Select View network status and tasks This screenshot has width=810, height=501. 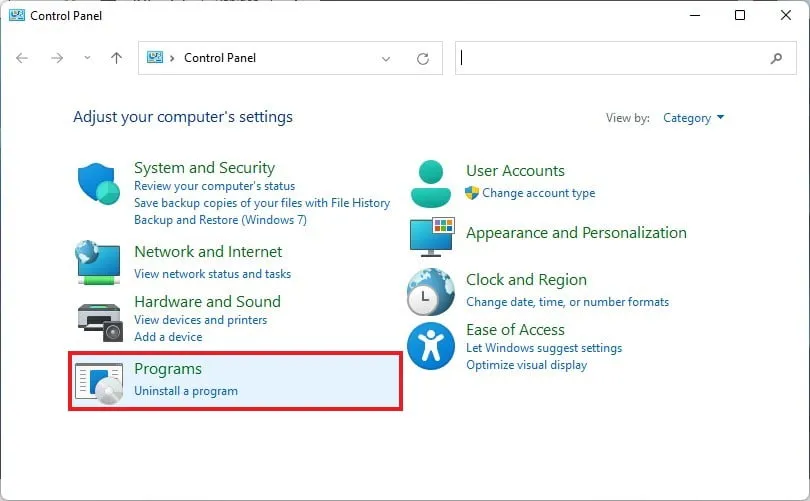(x=213, y=274)
